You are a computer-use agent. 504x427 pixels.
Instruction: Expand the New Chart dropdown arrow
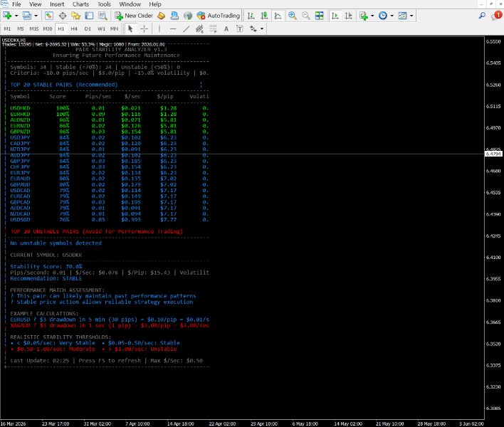click(16, 16)
